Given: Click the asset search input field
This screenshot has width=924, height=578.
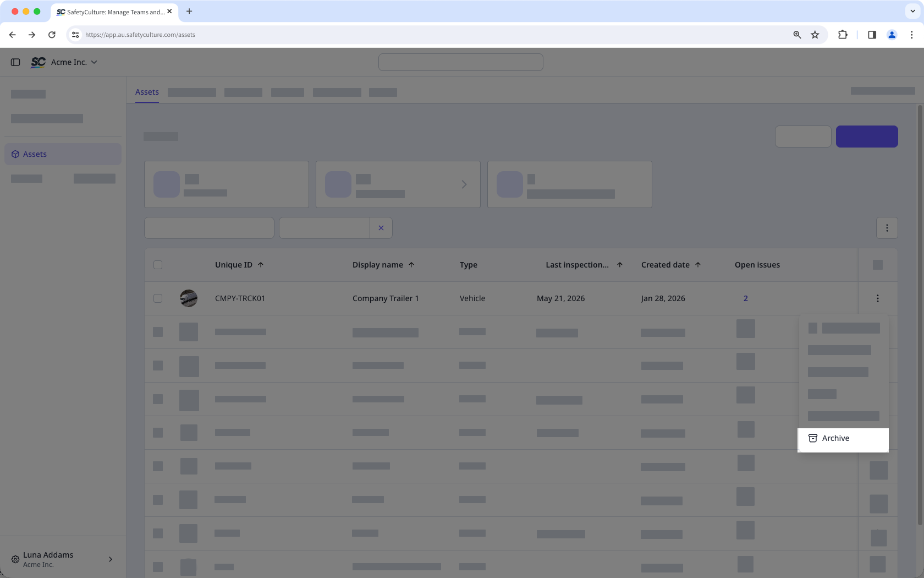Looking at the screenshot, I should tap(209, 228).
